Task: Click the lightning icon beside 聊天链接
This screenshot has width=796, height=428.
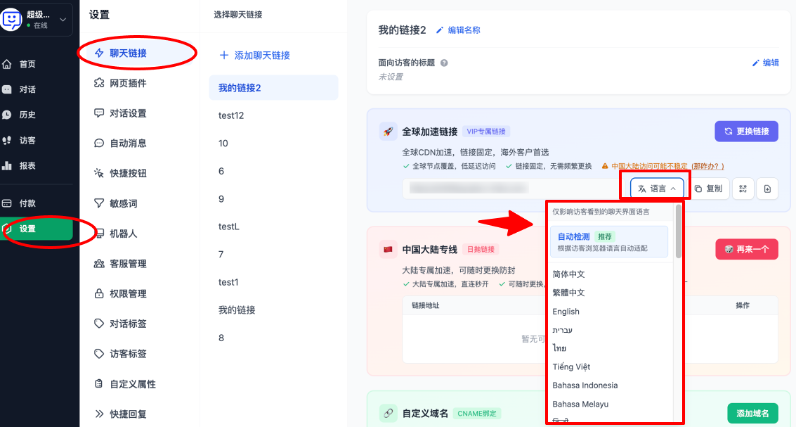Action: (99, 53)
